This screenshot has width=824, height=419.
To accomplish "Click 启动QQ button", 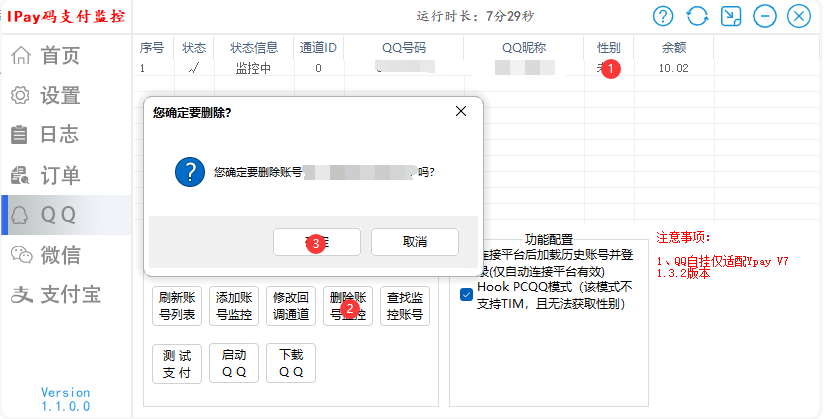I will 234,363.
